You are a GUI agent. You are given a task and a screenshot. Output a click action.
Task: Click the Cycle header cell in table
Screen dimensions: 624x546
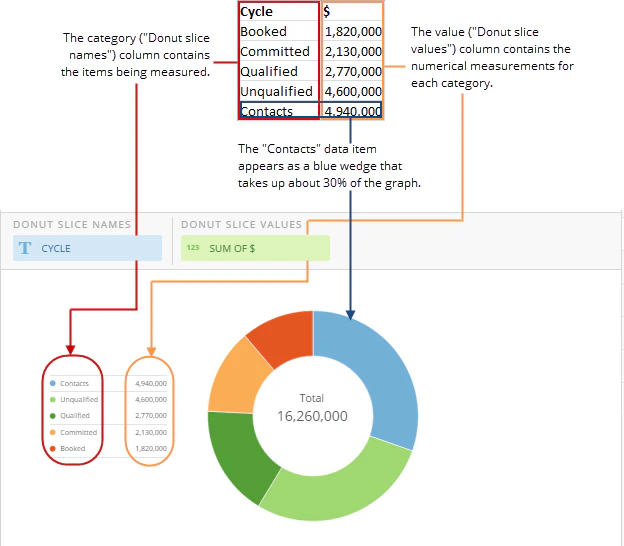click(279, 12)
